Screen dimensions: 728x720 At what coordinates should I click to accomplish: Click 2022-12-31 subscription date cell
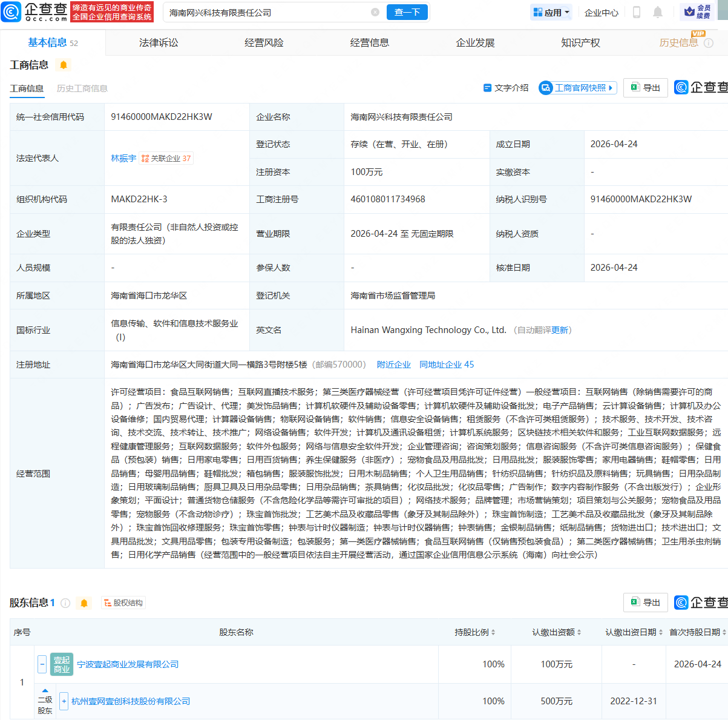coord(634,701)
